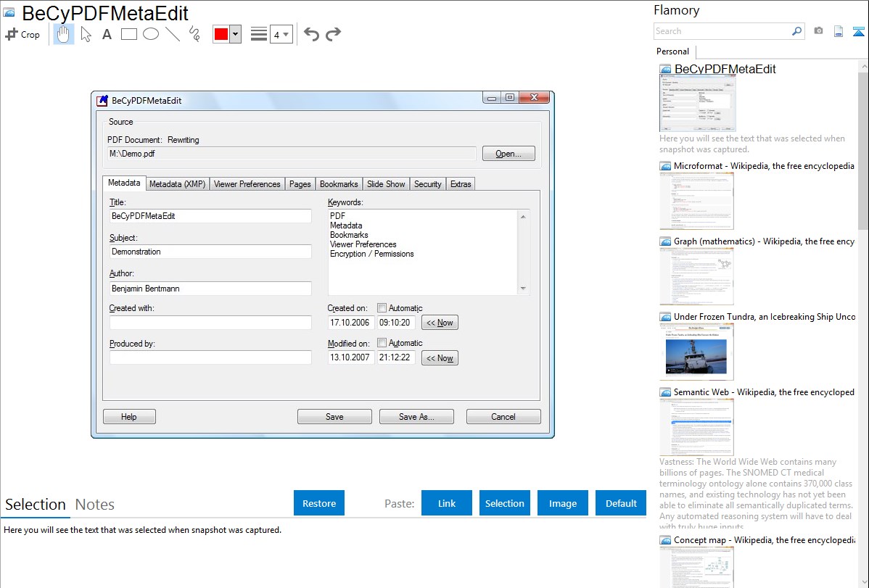869x588 pixels.
Task: Open the Under Frozen Tundra ship thumbnail
Action: tap(696, 352)
